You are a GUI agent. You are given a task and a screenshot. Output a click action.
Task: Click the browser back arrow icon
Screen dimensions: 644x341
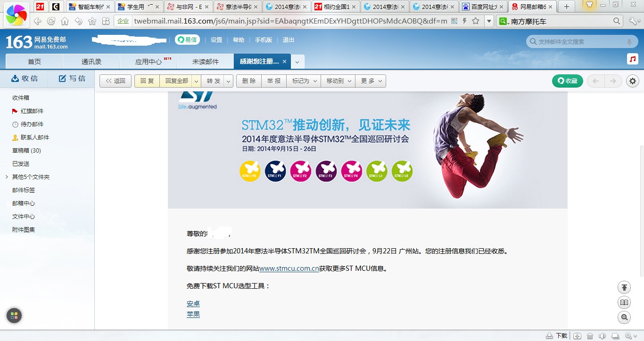(38, 21)
